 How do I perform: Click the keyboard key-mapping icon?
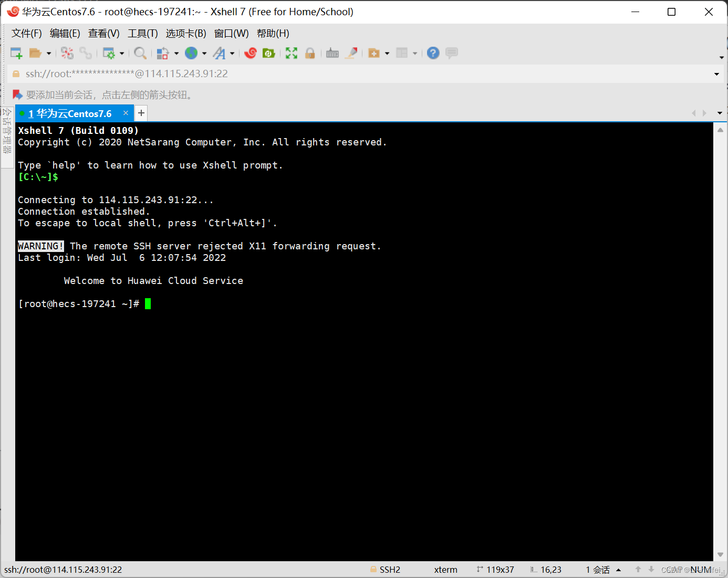point(332,53)
